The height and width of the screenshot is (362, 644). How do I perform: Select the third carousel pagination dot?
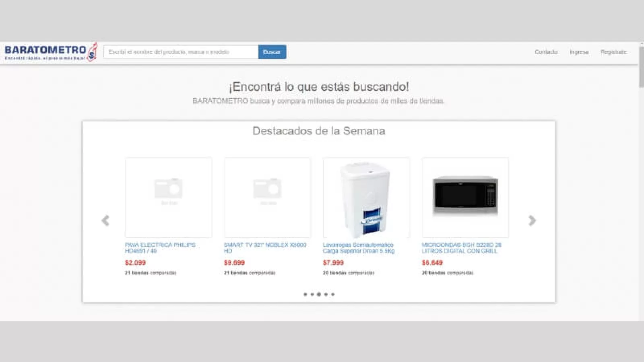tap(319, 294)
